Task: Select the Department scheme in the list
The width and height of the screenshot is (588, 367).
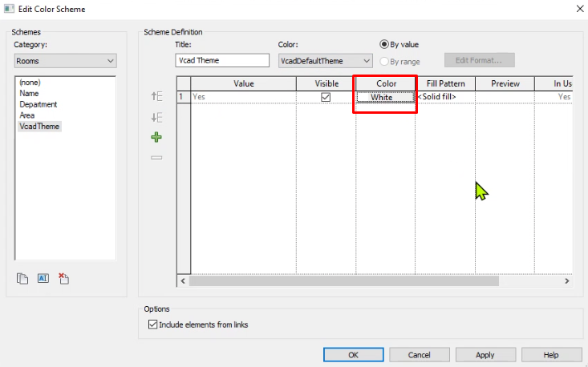Action: tap(39, 104)
